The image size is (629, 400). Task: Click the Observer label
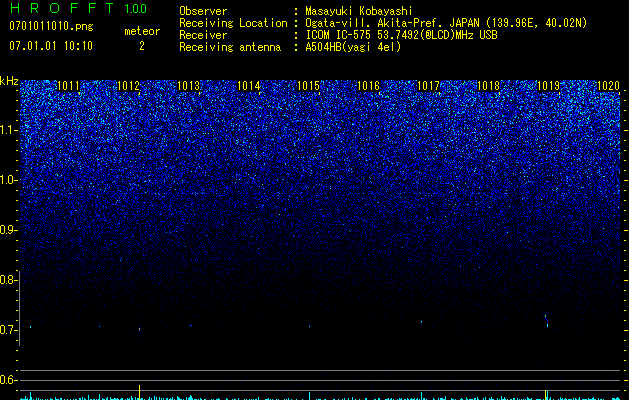click(203, 11)
